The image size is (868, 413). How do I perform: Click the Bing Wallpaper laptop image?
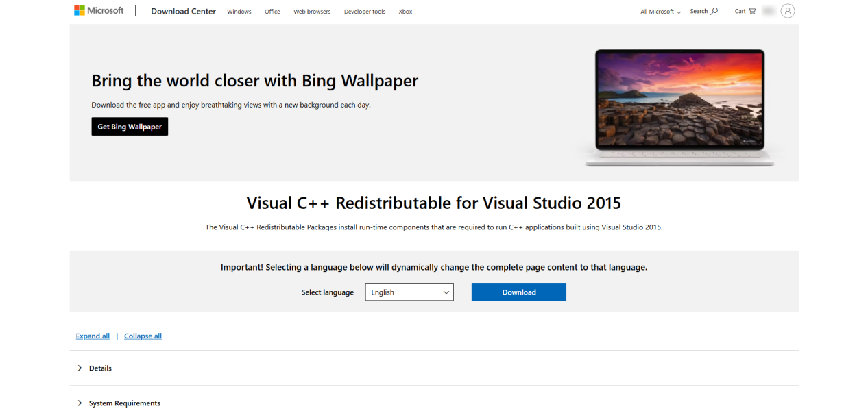click(679, 106)
